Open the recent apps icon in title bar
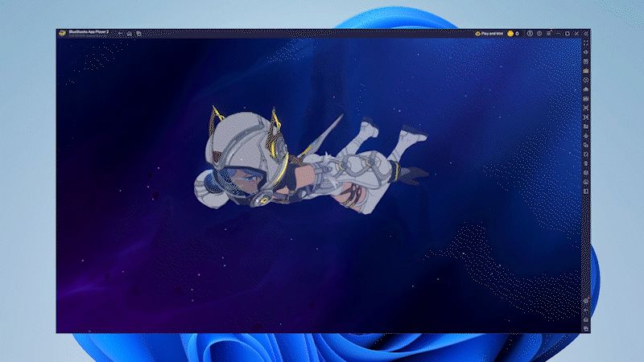Viewport: 644px width, 362px height. [x=138, y=34]
